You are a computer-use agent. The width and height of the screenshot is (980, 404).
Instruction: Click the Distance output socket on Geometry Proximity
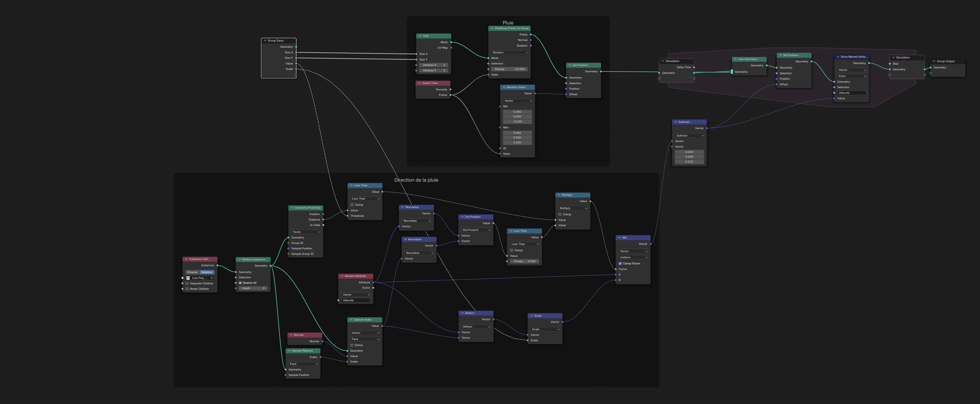pyautogui.click(x=323, y=220)
